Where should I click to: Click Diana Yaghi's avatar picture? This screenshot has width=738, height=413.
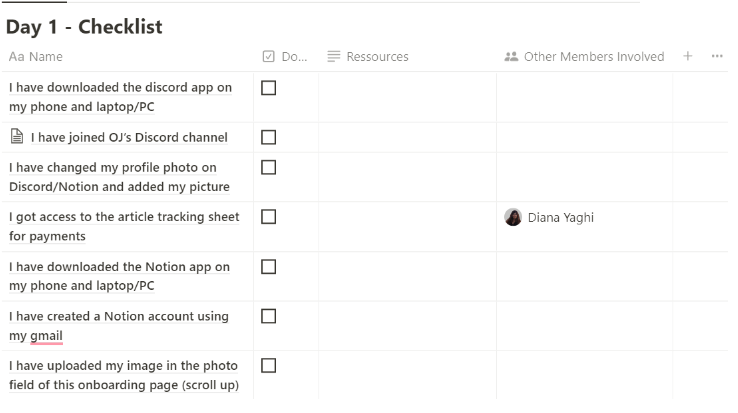click(513, 217)
